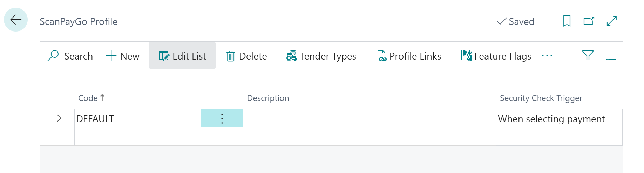Click the back arrow button

(16, 20)
